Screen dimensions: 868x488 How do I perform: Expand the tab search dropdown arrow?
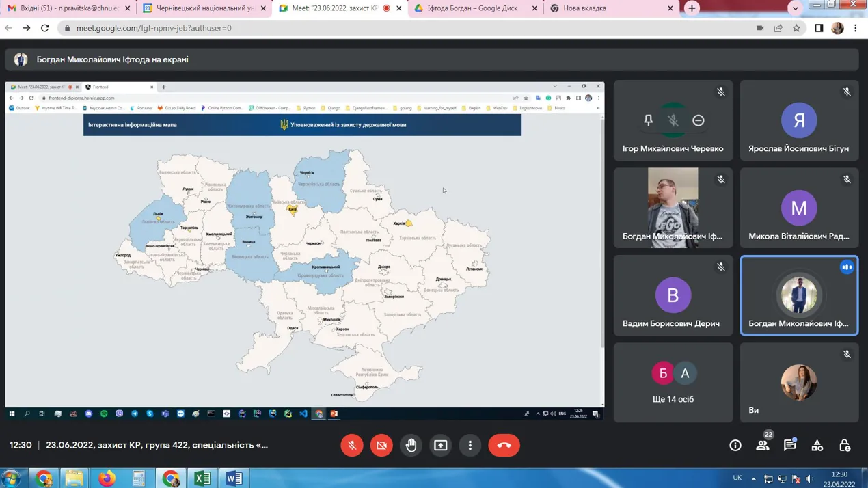click(795, 8)
